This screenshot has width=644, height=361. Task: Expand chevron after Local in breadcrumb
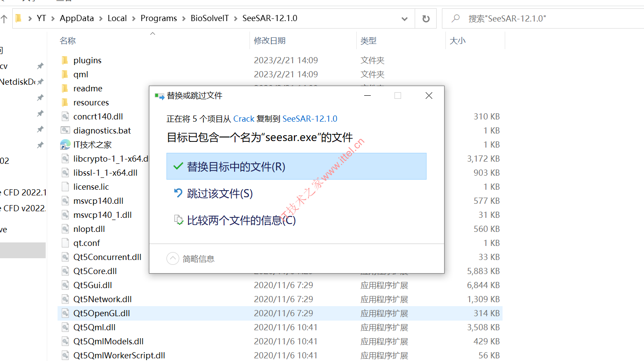134,18
